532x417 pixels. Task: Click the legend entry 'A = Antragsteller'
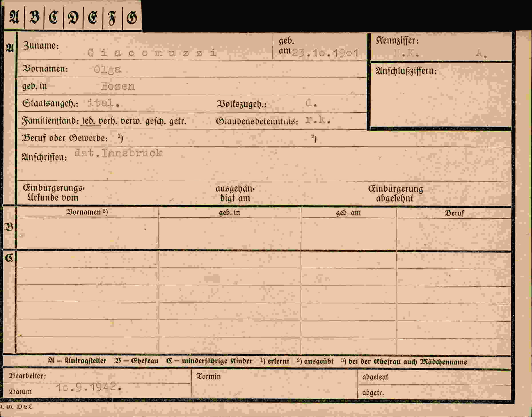77,361
